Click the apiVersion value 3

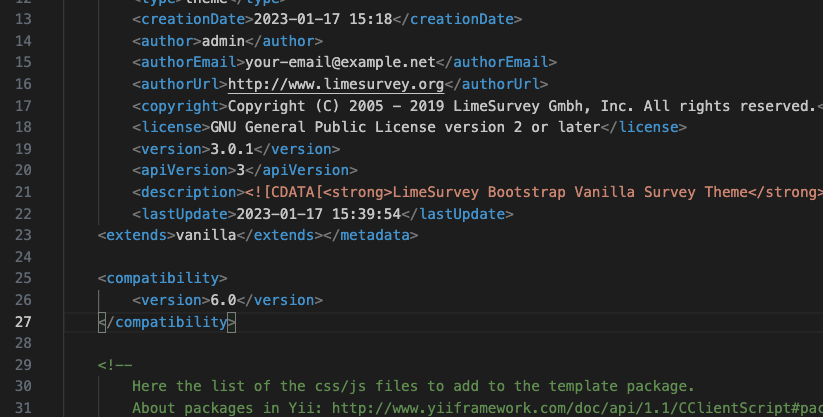click(240, 170)
